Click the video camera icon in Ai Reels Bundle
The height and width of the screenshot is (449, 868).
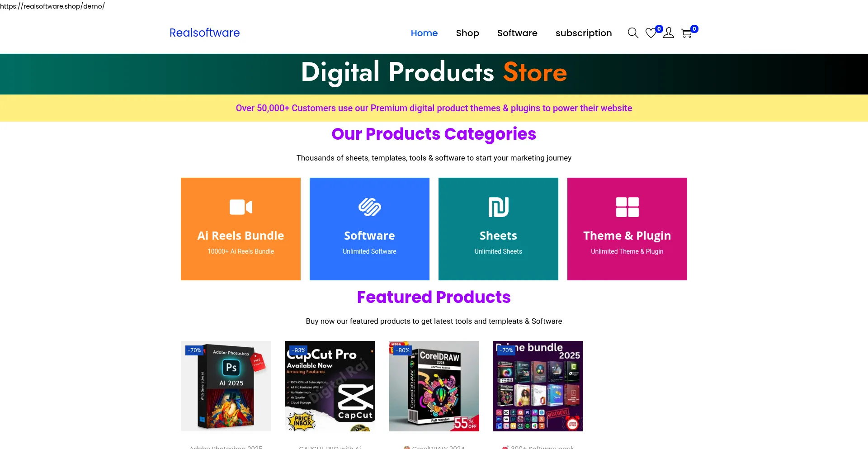[x=241, y=207]
